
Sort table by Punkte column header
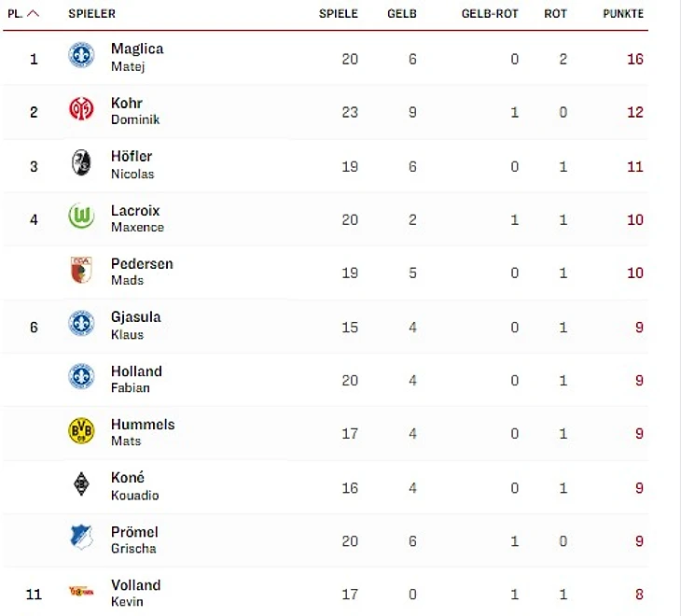click(624, 14)
